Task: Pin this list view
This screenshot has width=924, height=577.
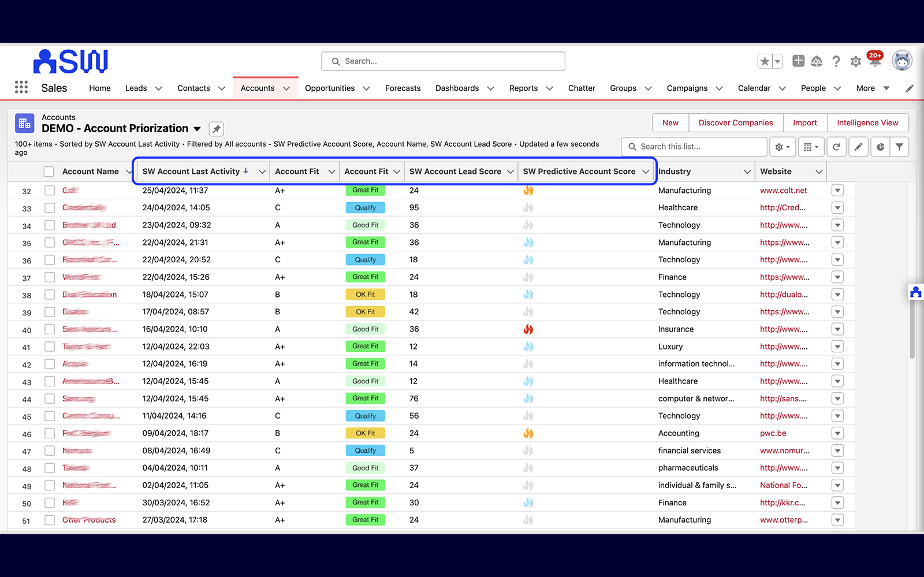Action: click(216, 129)
